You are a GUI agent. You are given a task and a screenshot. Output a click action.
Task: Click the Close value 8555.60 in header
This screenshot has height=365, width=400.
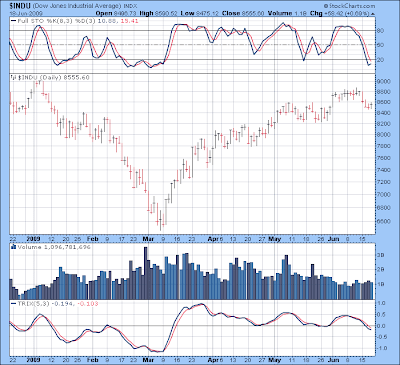pyautogui.click(x=253, y=13)
